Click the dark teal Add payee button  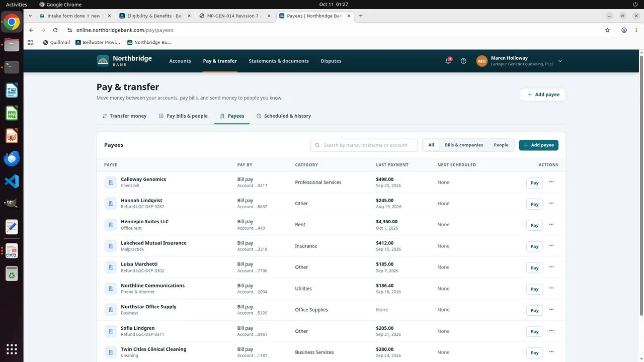click(538, 145)
